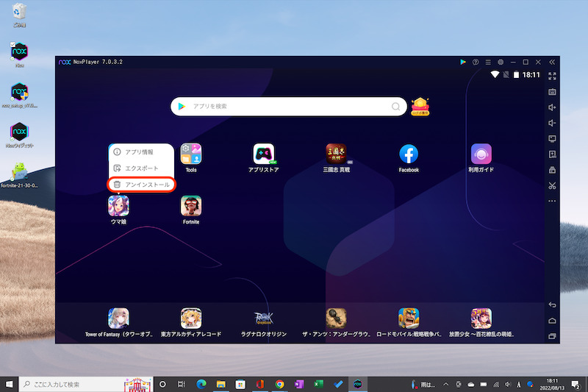Open NoxPlayer settings gear icon
The width and height of the screenshot is (588, 392).
click(x=501, y=62)
